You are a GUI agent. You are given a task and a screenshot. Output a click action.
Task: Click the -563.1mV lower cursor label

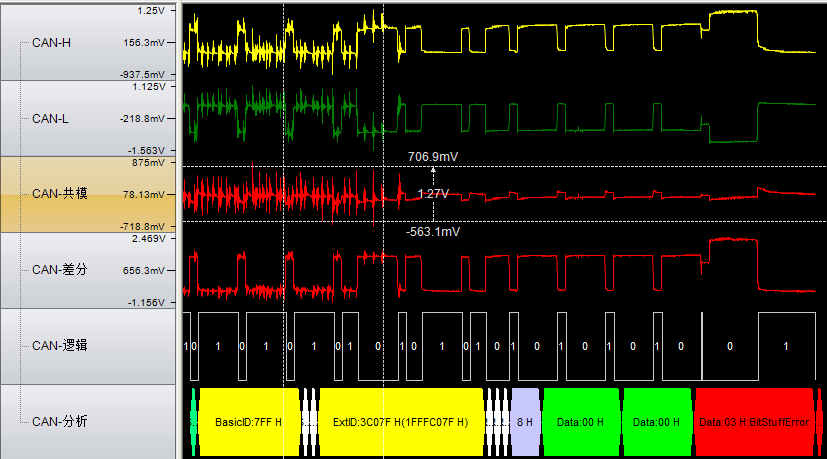[432, 232]
